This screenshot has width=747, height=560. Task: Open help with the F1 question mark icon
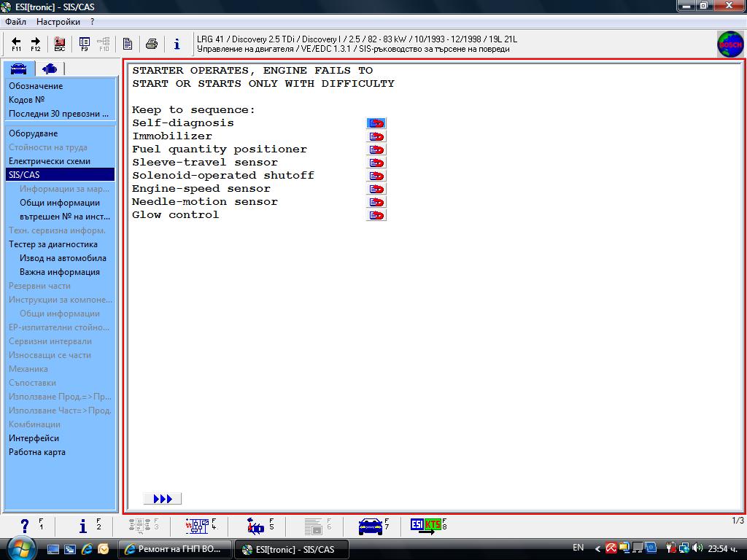[x=25, y=526]
